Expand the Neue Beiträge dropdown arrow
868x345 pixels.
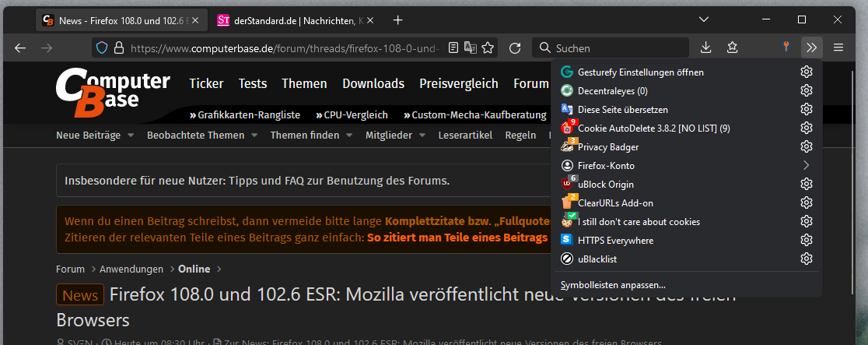pos(131,136)
